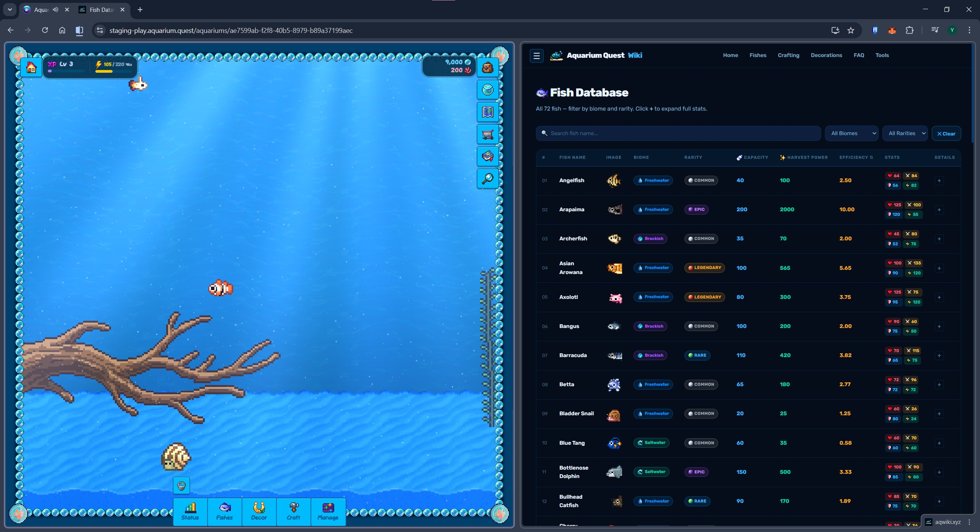Click the house icon in the game
980x532 pixels.
pyautogui.click(x=31, y=67)
